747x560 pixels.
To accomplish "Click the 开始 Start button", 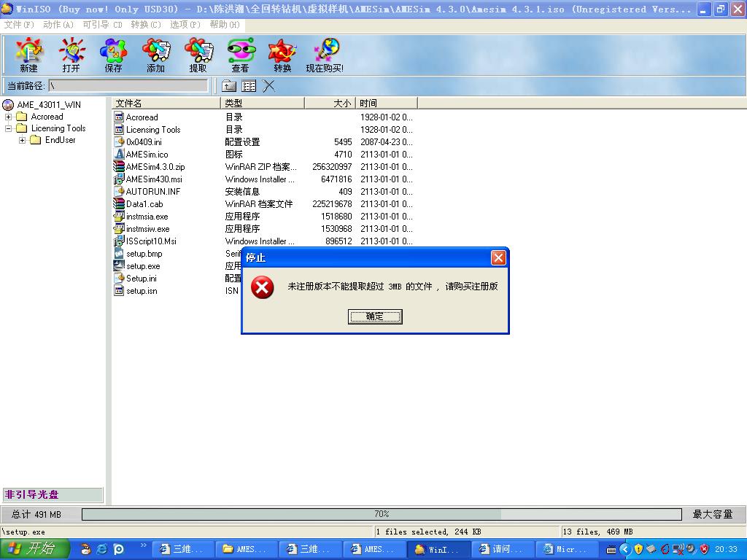I will 35,549.
